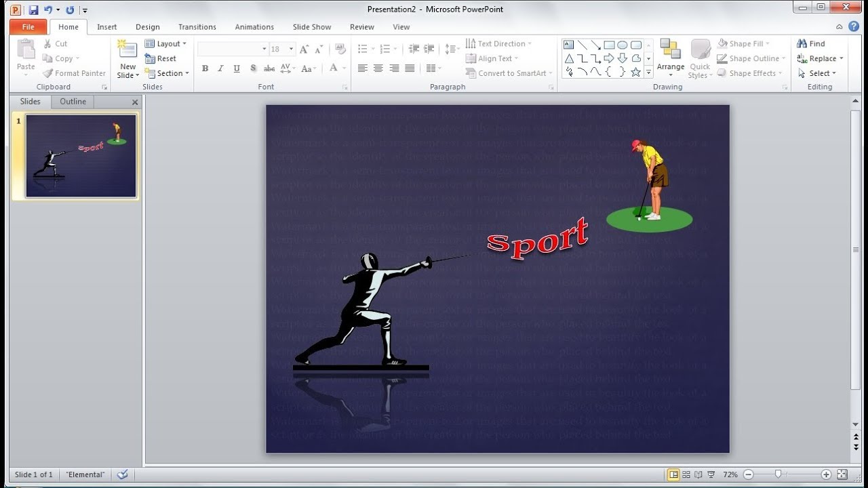Click Format Painter brush
Viewport: 868px width, 488px height.
(x=74, y=73)
